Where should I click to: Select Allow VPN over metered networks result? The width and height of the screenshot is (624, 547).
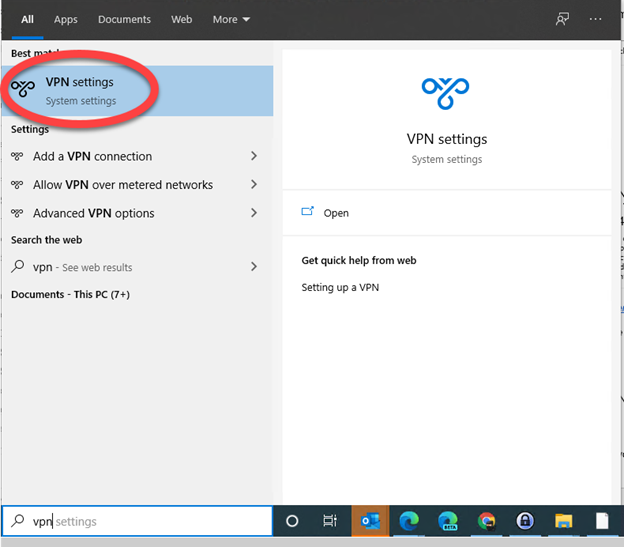[x=137, y=185]
